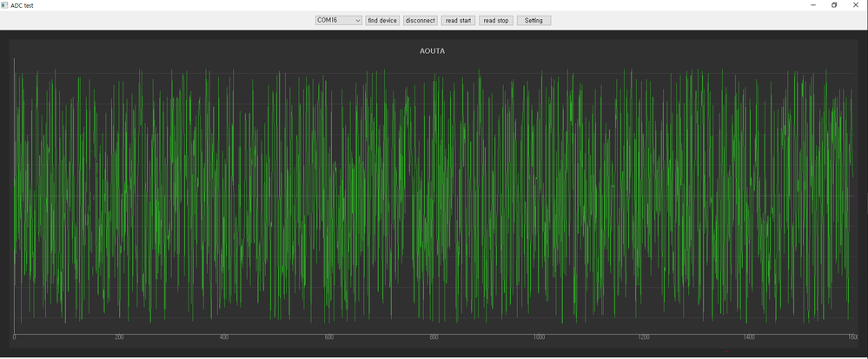Click the ADC test window icon
This screenshot has height=359, width=868.
4,5
